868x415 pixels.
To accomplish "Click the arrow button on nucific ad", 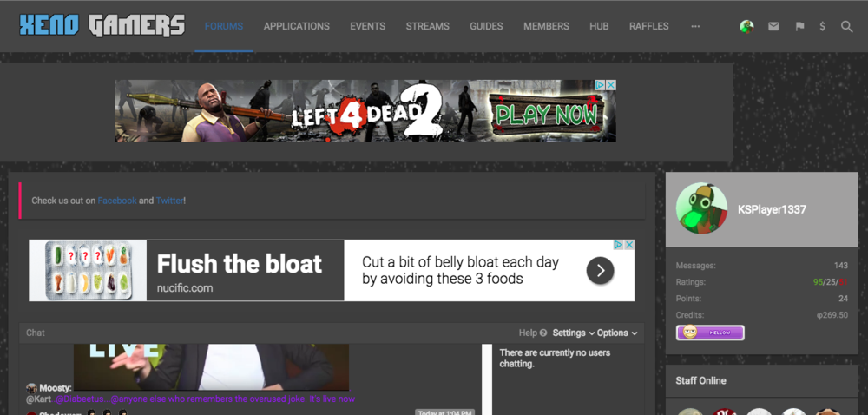I will (600, 271).
